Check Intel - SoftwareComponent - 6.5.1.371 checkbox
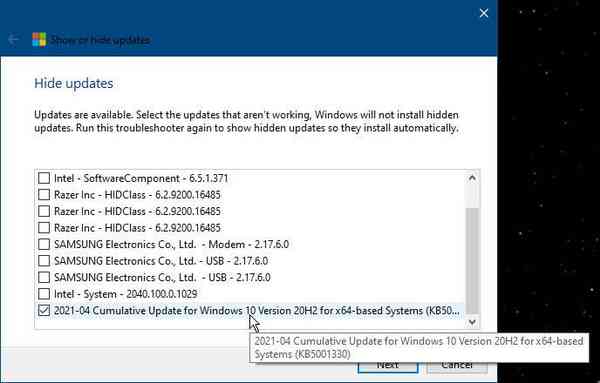This screenshot has width=600, height=383. (44, 178)
